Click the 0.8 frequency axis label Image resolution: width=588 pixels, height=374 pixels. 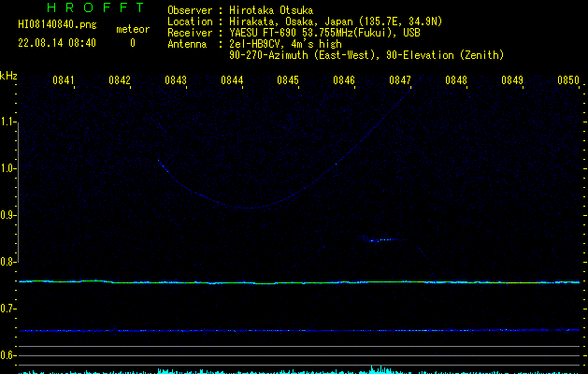[7, 262]
